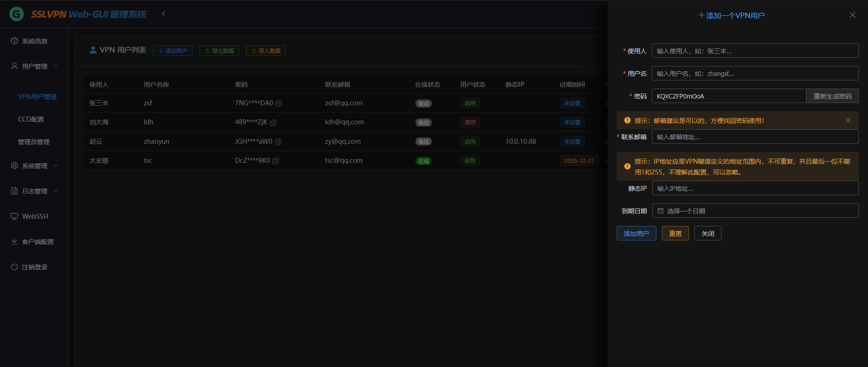Image resolution: width=868 pixels, height=367 pixels.
Task: Click the 添加用户 toolbar button in user list
Action: point(173,51)
